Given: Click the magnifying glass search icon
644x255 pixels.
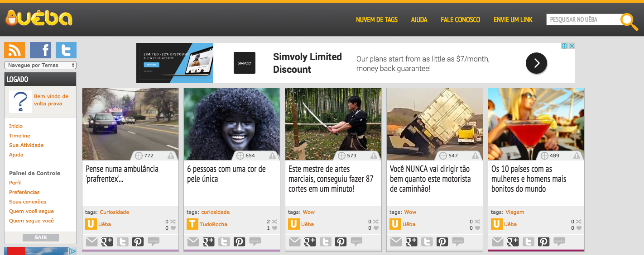Looking at the screenshot, I should coord(629,21).
